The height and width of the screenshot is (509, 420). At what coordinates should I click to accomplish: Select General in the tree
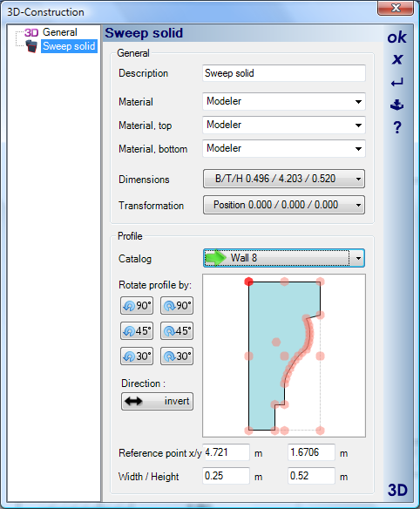60,32
